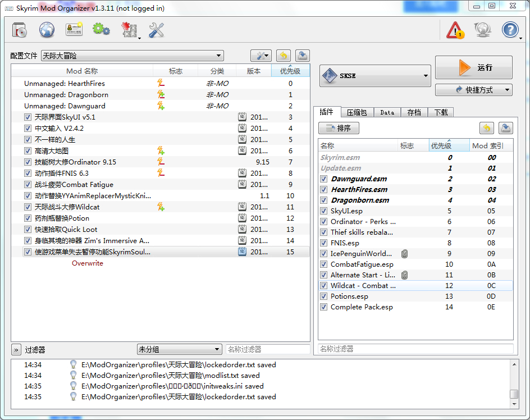Open the profiles ID card icon
Screen dimensions: 530x420
(x=74, y=30)
